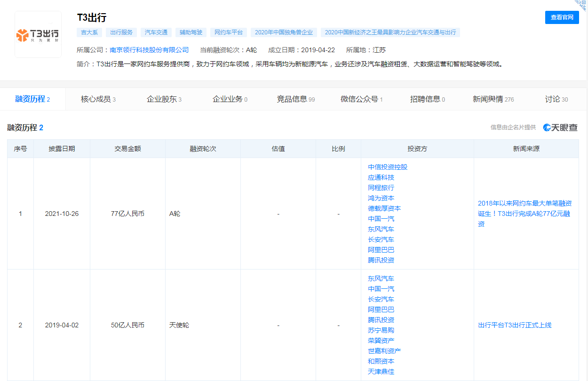Open investor 苏宁易购 link
Image resolution: width=588 pixels, height=381 pixels.
[381, 330]
